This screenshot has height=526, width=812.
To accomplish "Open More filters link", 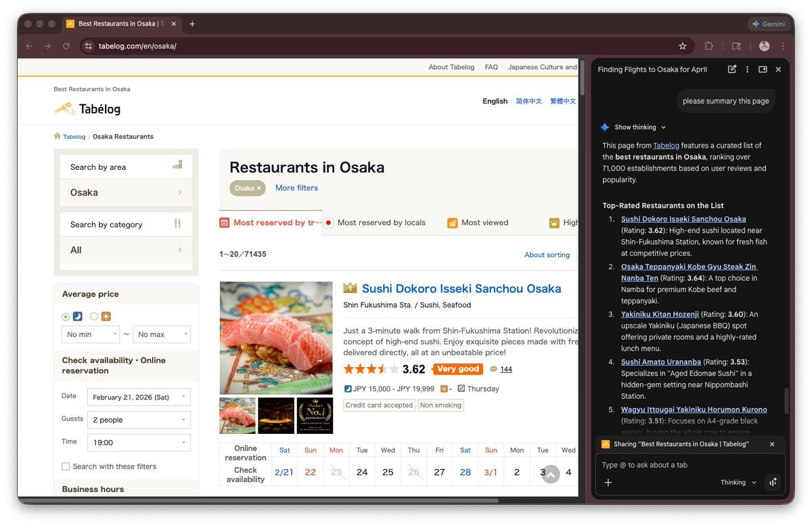I will pos(296,188).
